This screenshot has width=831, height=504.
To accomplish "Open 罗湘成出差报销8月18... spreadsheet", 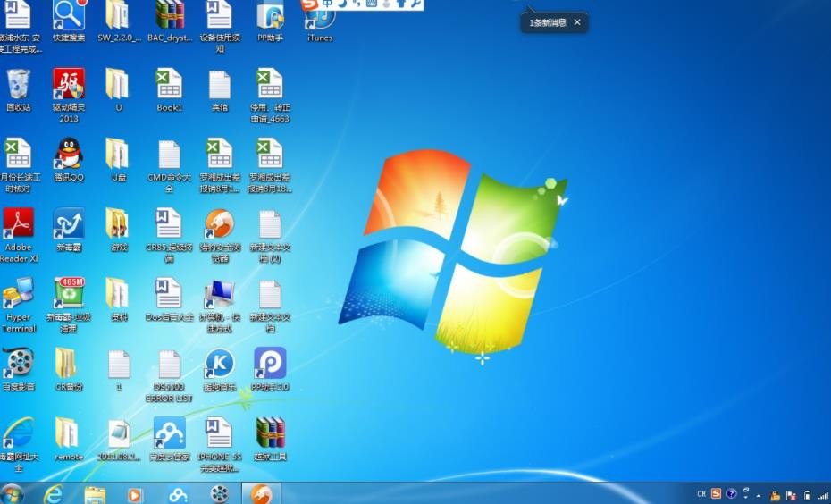I will click(x=270, y=165).
